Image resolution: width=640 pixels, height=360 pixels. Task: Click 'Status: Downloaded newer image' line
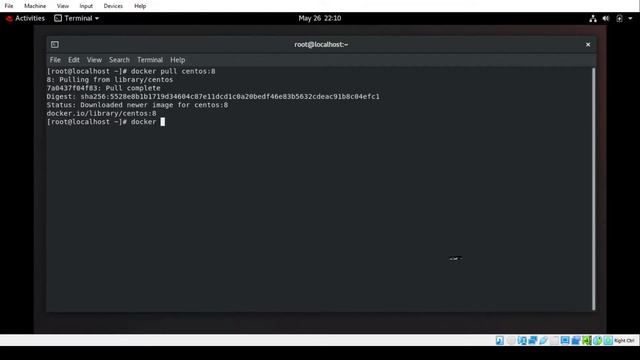[137, 105]
